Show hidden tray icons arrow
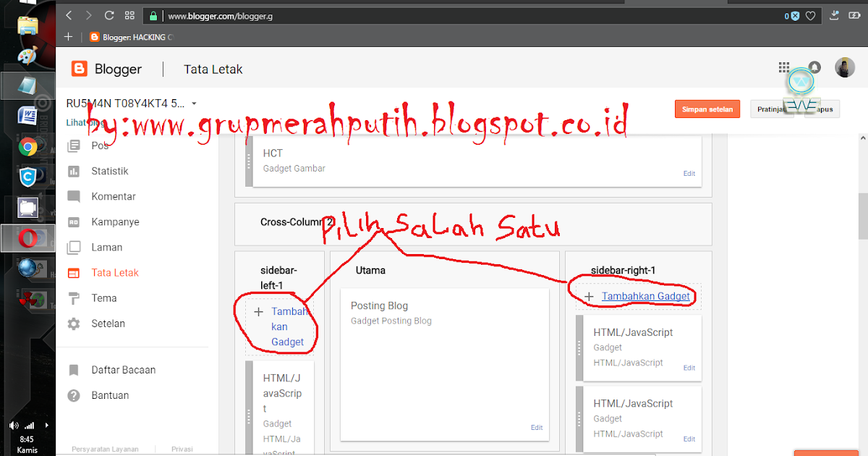The height and width of the screenshot is (456, 868). 47,425
